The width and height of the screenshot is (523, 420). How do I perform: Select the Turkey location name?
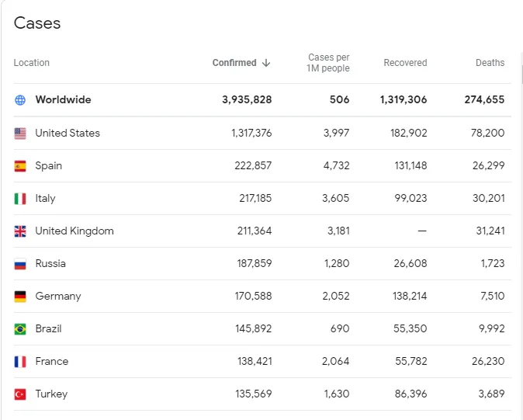tap(51, 394)
